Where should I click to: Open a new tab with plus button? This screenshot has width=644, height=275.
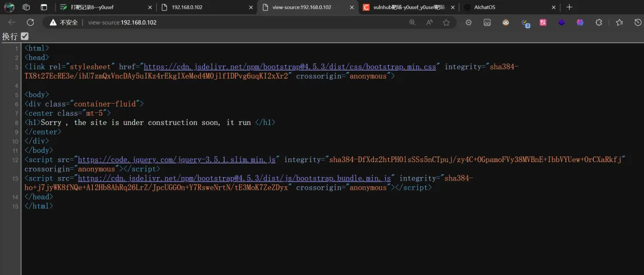[569, 7]
